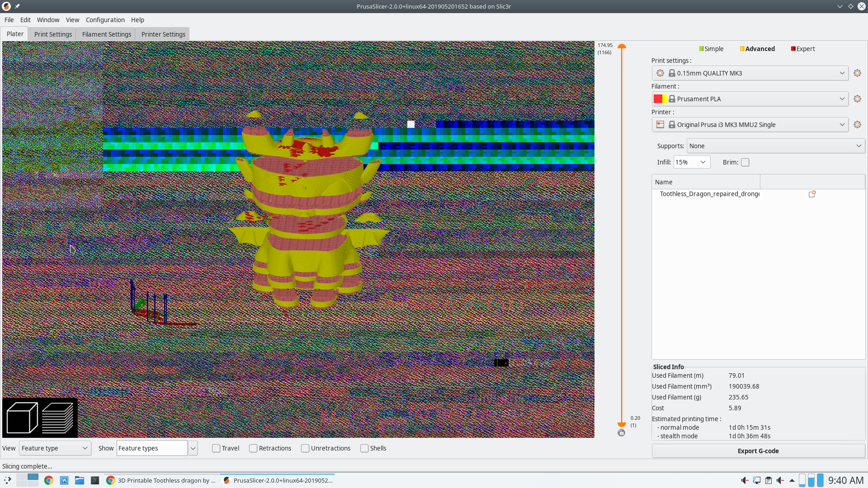Click the PrusaSlicer icon in title bar
The height and width of the screenshot is (488, 868).
point(6,6)
